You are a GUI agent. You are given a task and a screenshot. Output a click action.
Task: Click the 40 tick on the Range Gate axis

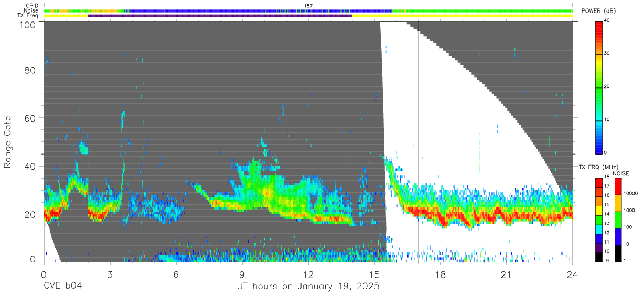tap(30, 166)
